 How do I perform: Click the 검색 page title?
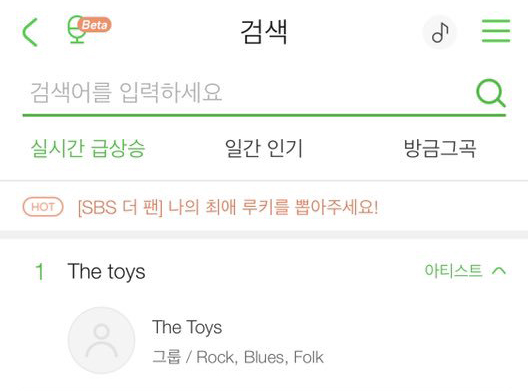(264, 32)
